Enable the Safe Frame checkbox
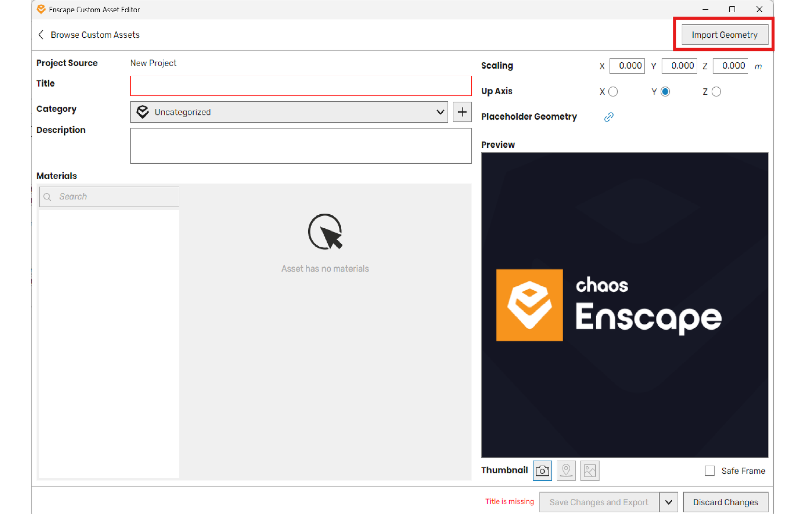 (x=709, y=470)
